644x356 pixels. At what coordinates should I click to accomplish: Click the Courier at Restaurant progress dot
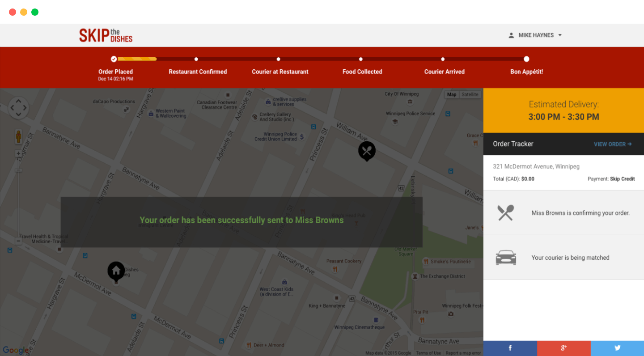coord(279,59)
